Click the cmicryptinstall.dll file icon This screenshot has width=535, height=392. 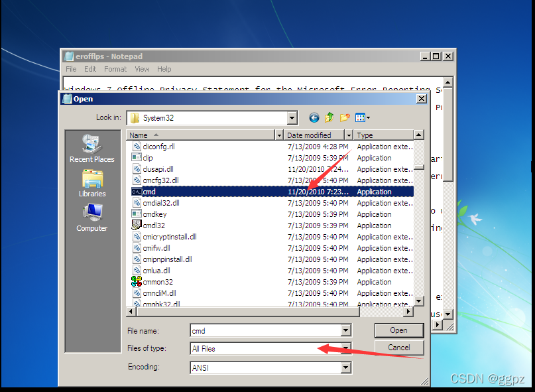coord(137,236)
